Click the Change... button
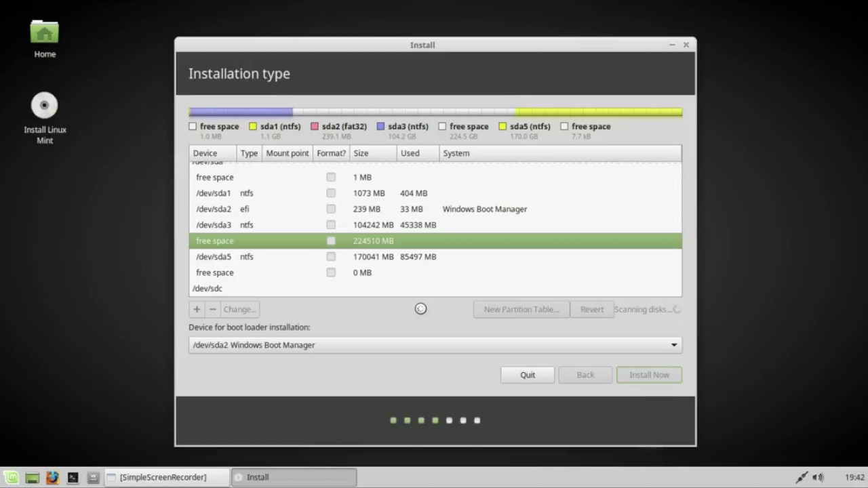868x488 pixels. tap(240, 309)
